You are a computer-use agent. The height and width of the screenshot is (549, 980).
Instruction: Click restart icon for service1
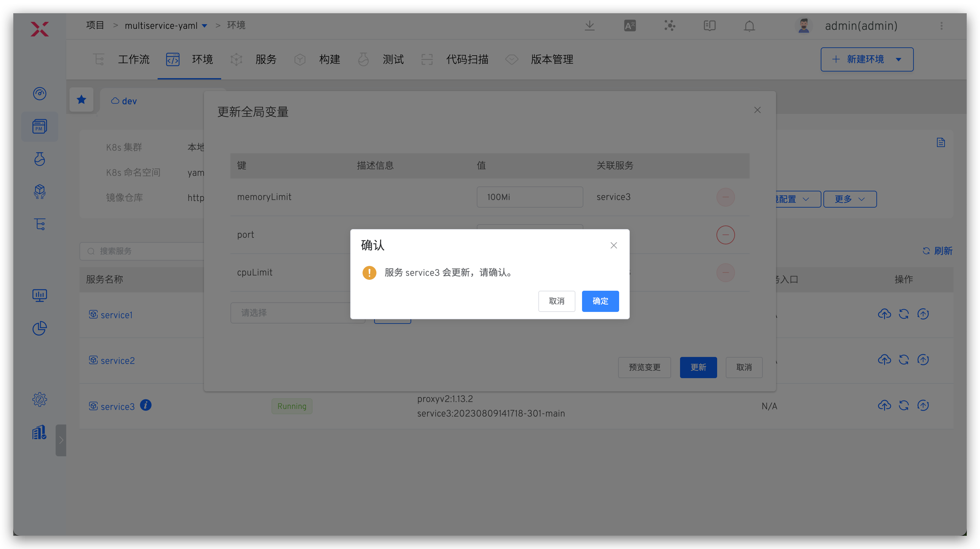(904, 314)
